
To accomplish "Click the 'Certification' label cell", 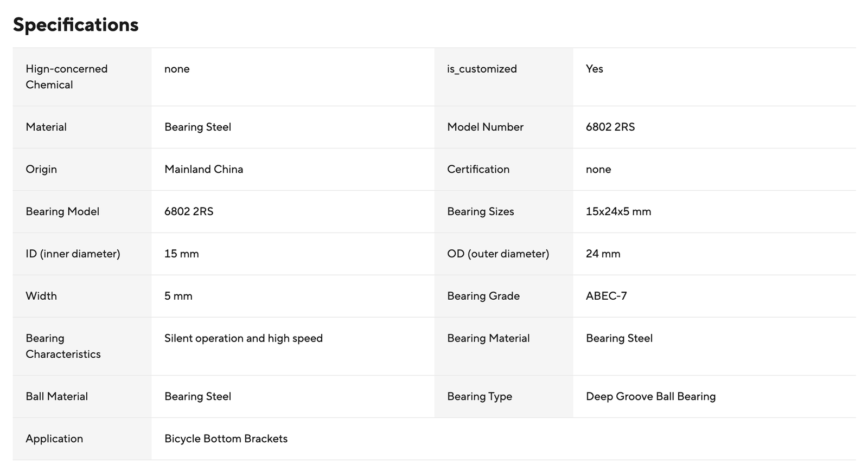I will pos(503,169).
